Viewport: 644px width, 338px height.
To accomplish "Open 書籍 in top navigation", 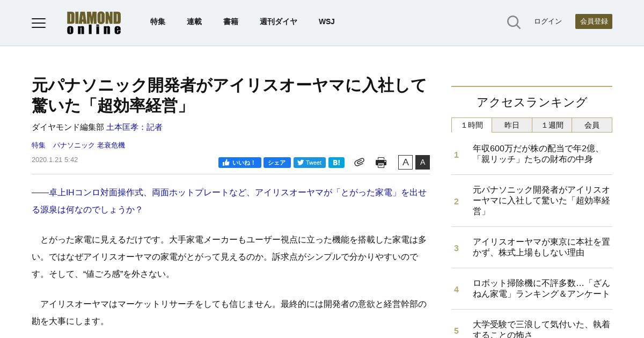I will click(x=231, y=21).
